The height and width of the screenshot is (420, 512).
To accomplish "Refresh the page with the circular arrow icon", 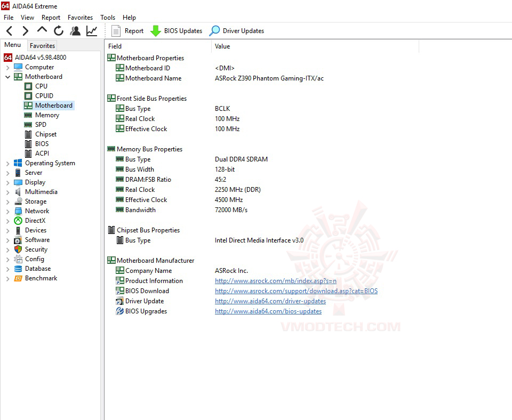I will (x=59, y=31).
